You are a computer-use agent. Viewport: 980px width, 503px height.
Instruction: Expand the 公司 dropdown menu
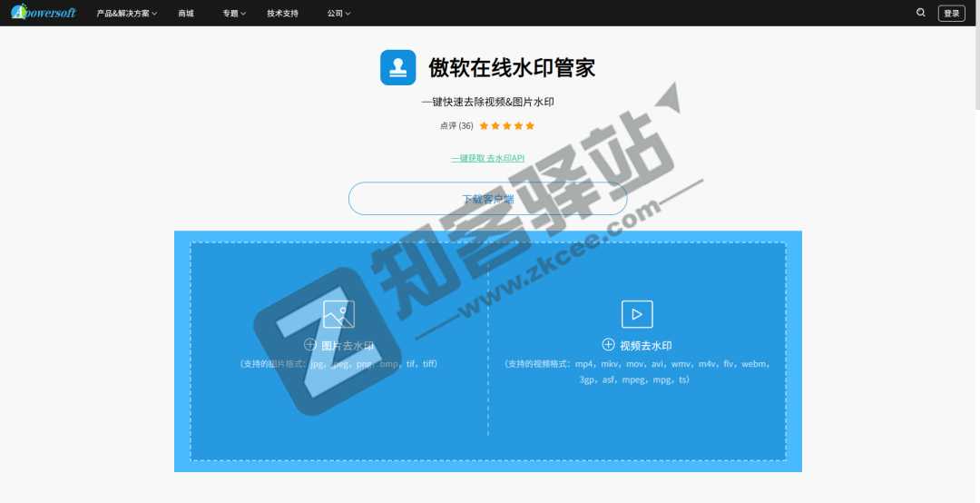[x=338, y=13]
